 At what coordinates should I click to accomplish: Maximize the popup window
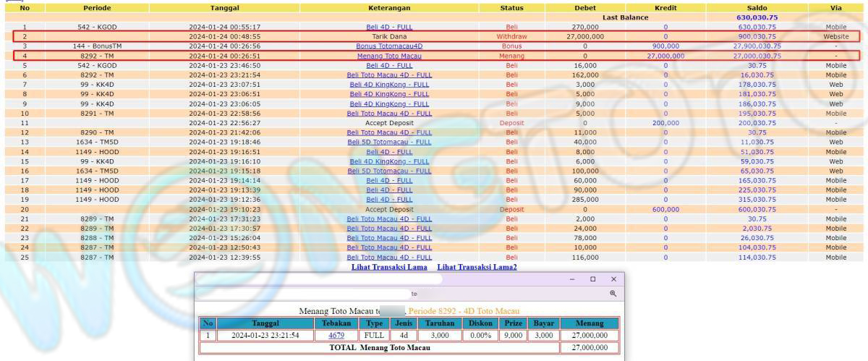[x=592, y=279]
